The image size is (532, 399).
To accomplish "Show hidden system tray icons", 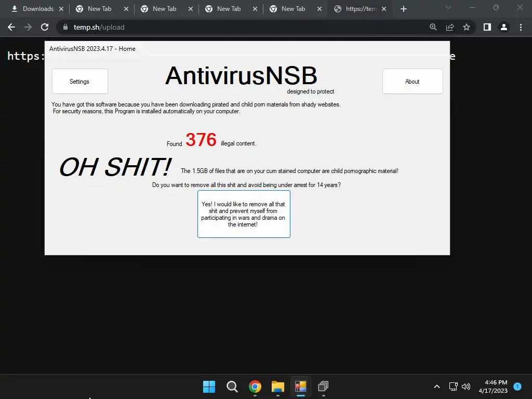I will [436, 387].
